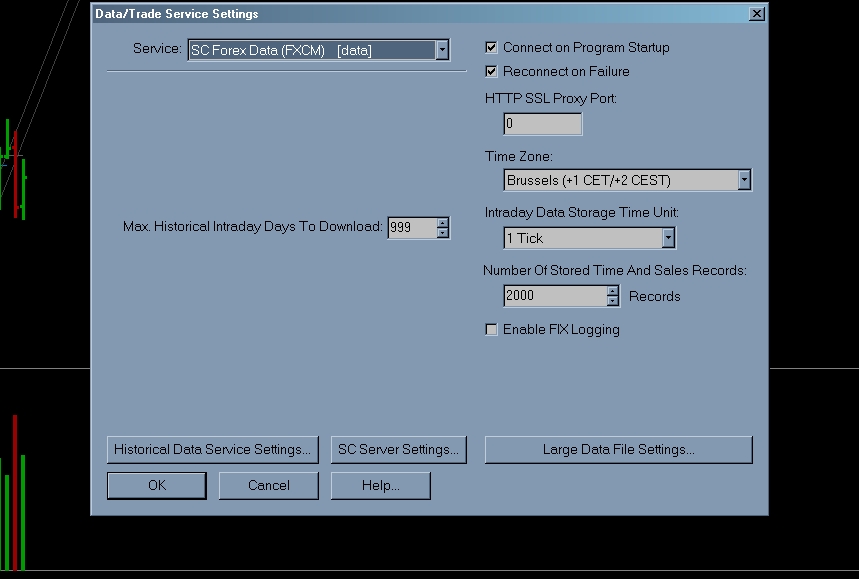The height and width of the screenshot is (579, 859).
Task: Click the Max Historical Intraday Days field
Action: (412, 227)
